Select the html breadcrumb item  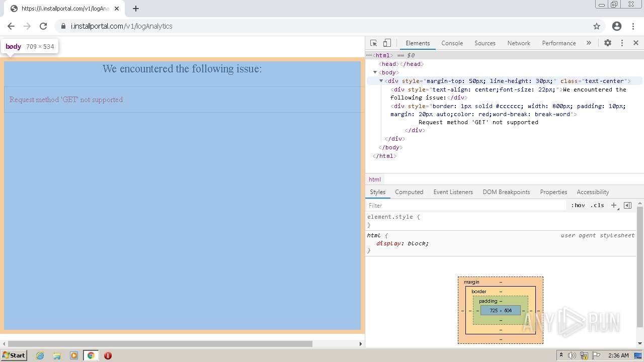[x=375, y=179]
